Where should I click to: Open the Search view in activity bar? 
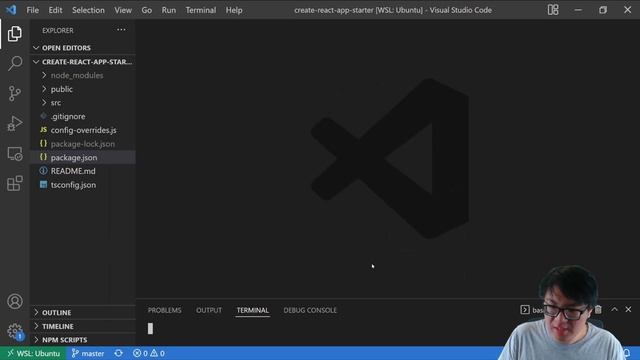click(x=15, y=63)
